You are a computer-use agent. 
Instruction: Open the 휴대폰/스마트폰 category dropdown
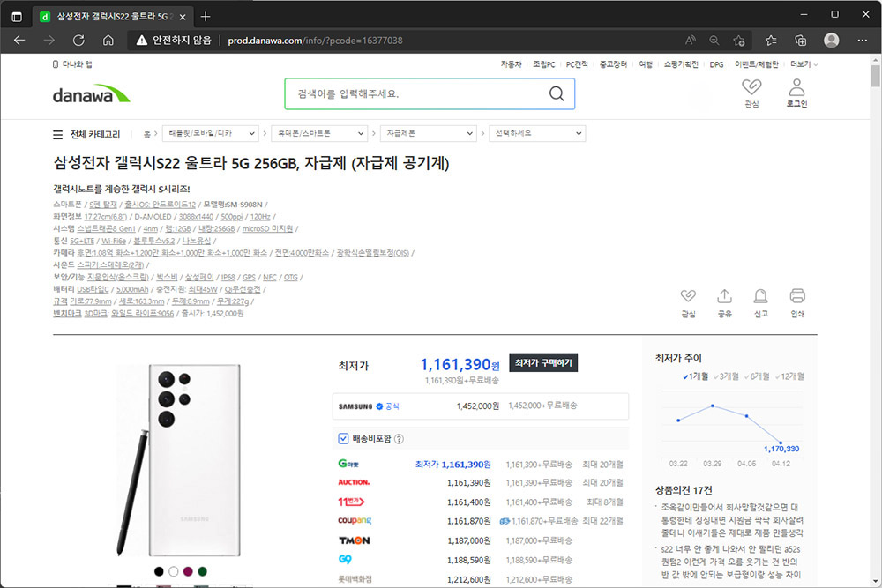tap(319, 134)
